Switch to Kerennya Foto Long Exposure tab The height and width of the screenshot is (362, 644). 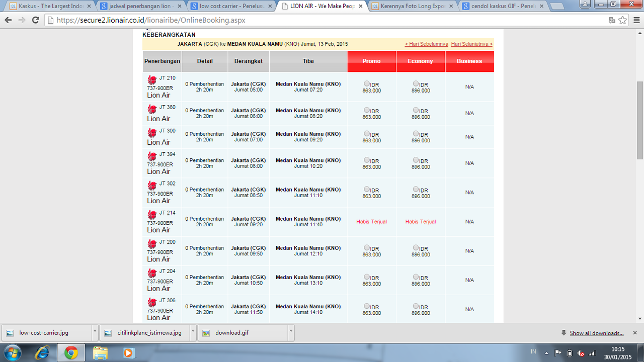412,7
